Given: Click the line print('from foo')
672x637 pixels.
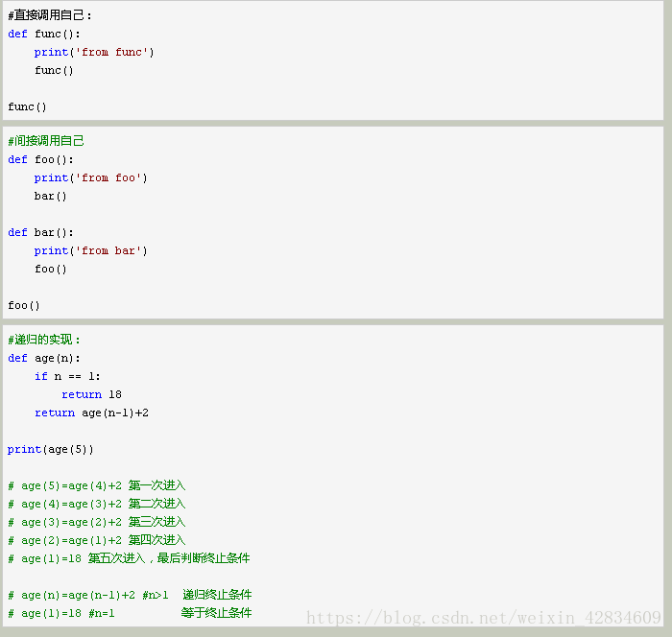Looking at the screenshot, I should 91,177.
